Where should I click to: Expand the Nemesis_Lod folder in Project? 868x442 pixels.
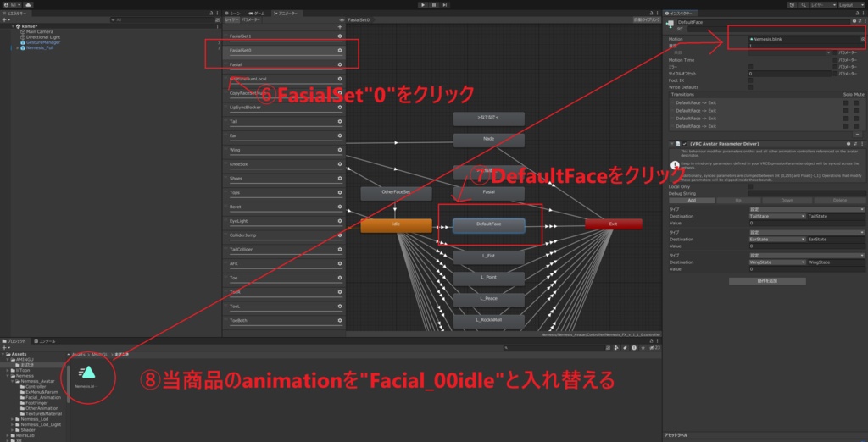point(12,419)
